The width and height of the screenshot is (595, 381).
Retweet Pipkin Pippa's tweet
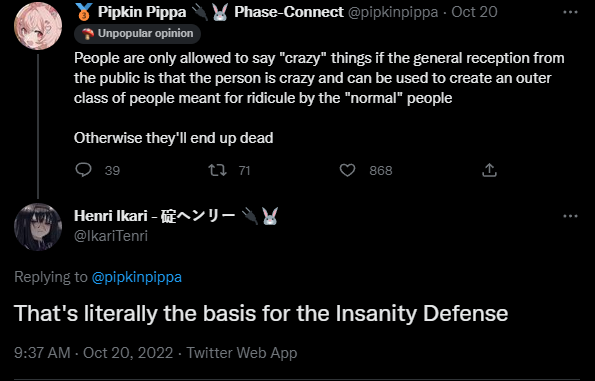(217, 170)
